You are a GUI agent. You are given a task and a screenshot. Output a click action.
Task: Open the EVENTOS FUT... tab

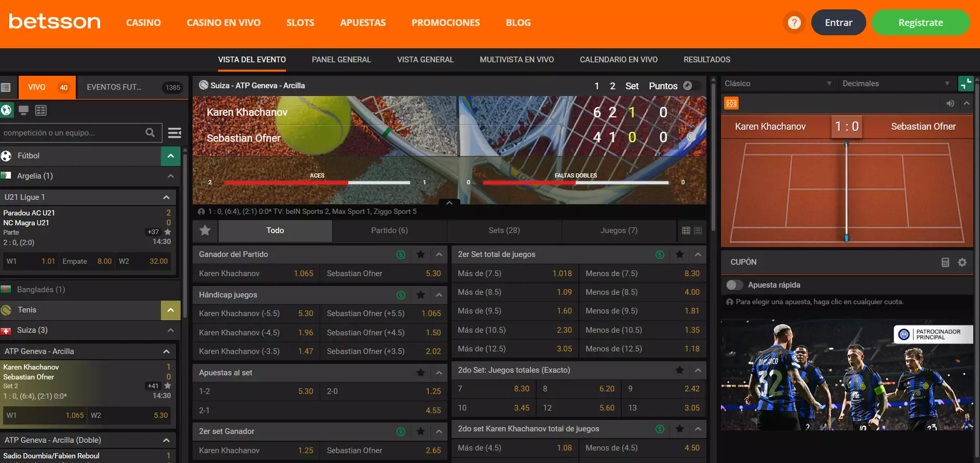pos(133,87)
